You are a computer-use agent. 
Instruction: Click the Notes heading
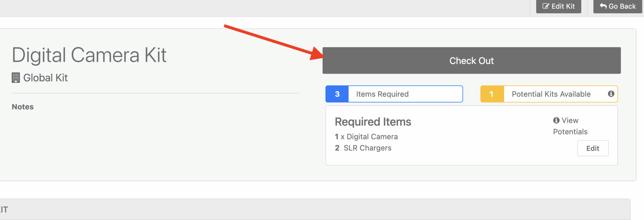pos(23,107)
